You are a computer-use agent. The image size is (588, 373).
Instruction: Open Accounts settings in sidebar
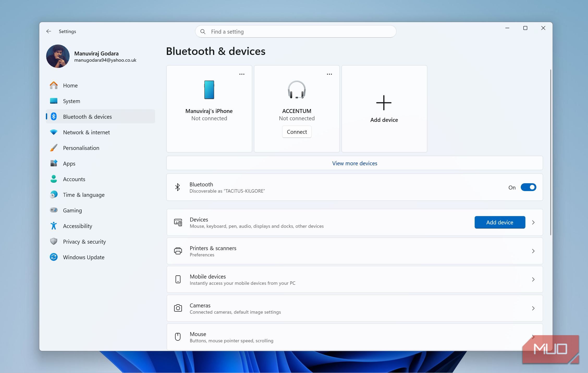pyautogui.click(x=100, y=179)
